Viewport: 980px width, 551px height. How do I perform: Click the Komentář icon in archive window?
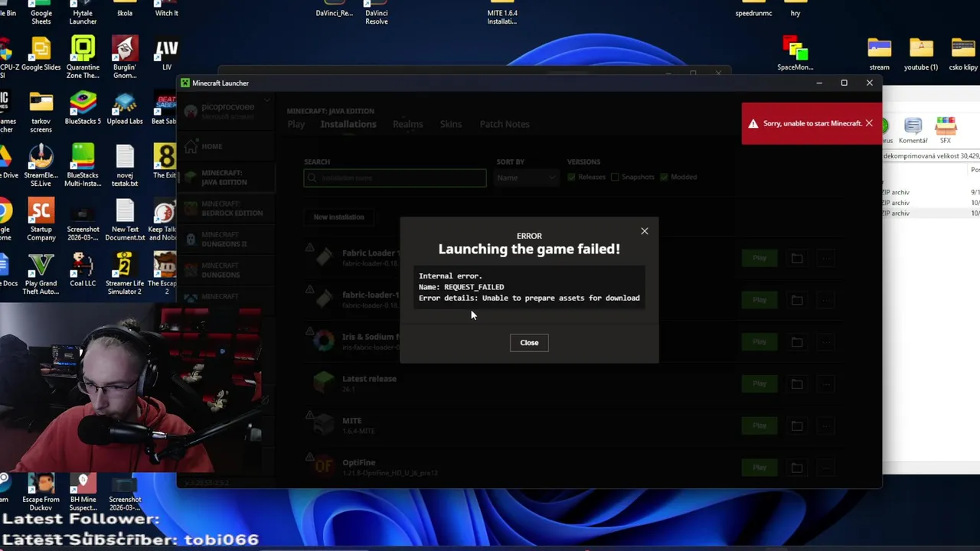913,131
